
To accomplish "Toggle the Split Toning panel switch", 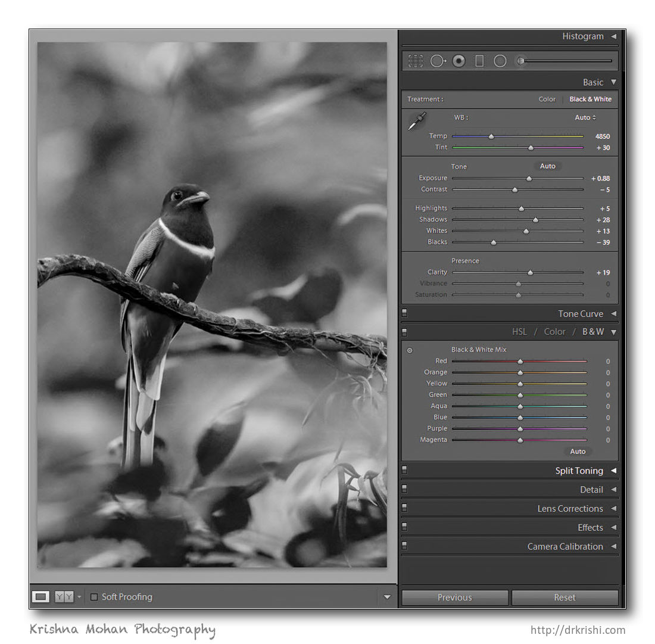I will [x=404, y=471].
